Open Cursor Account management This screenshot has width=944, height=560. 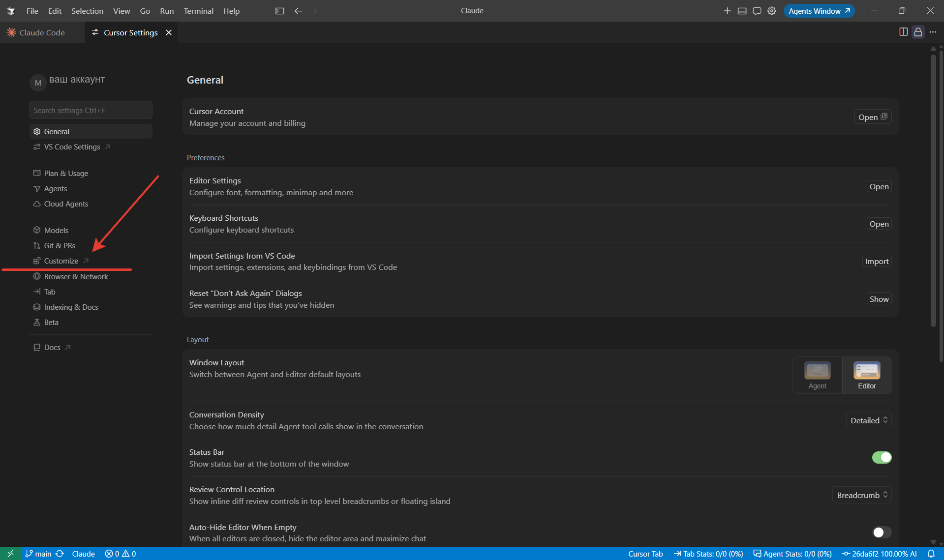pyautogui.click(x=873, y=117)
